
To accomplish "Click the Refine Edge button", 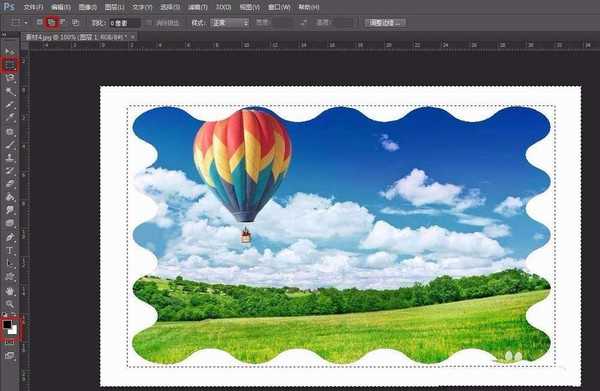I will (385, 23).
